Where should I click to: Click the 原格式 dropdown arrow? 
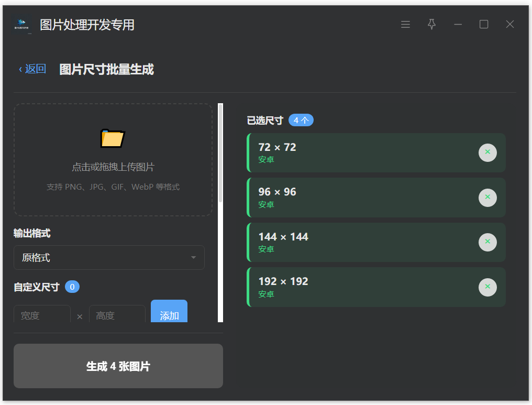[194, 258]
